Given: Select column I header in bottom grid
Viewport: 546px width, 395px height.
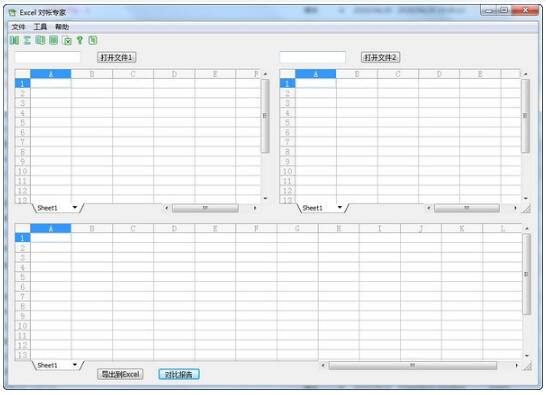Looking at the screenshot, I should 380,229.
